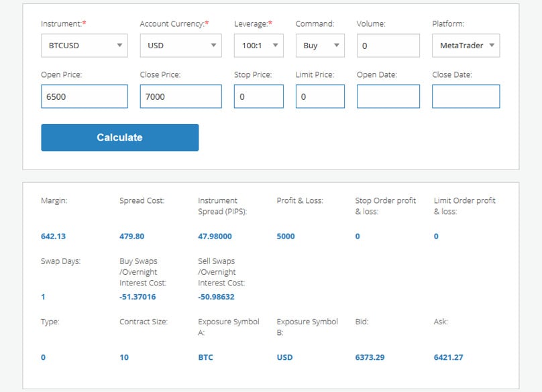
Task: Click the Contract Size: label
Action: pos(144,322)
